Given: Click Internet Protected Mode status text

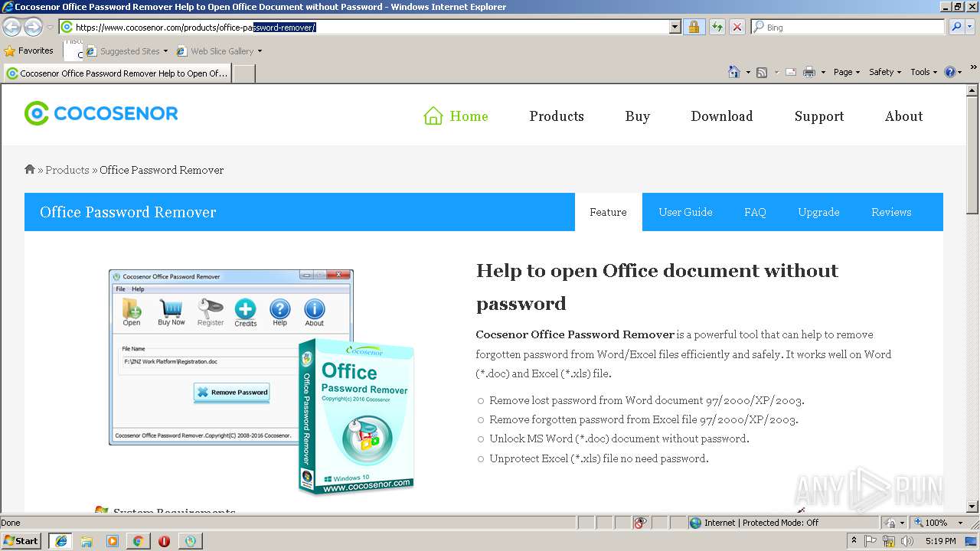Looking at the screenshot, I should 761,523.
